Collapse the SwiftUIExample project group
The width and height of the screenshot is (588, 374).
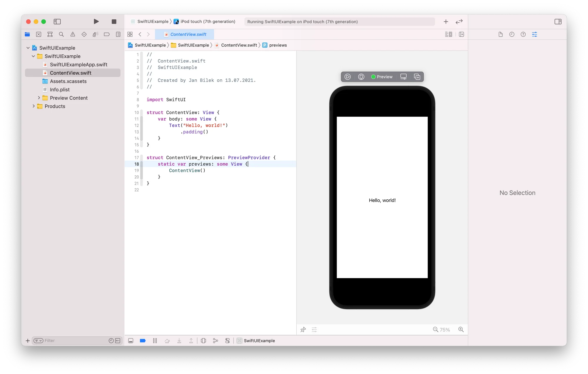coord(28,48)
